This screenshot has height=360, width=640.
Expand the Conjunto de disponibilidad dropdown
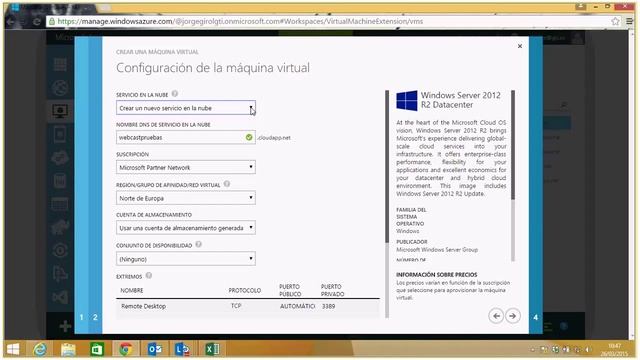(x=186, y=259)
